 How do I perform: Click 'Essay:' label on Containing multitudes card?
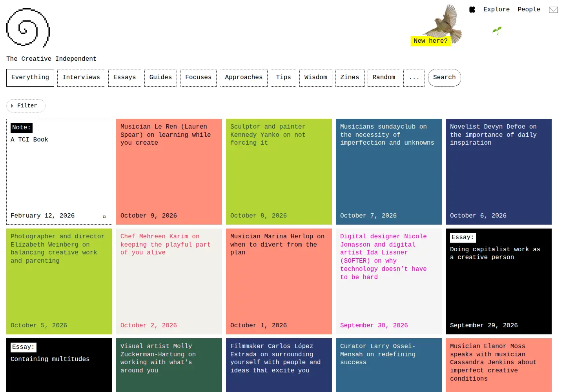point(24,347)
